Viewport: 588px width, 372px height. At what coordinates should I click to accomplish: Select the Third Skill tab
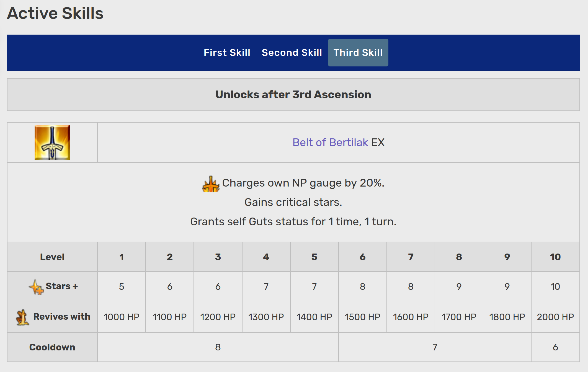pyautogui.click(x=358, y=53)
